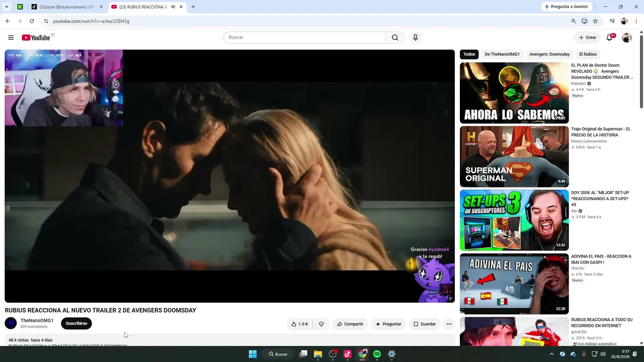
Task: Open YouTube notifications bell
Action: 610,38
